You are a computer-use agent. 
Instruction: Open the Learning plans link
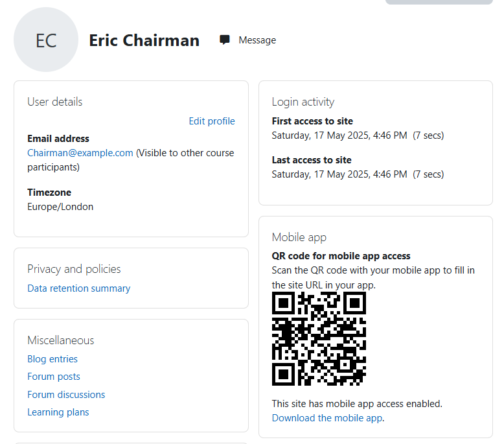click(x=58, y=412)
